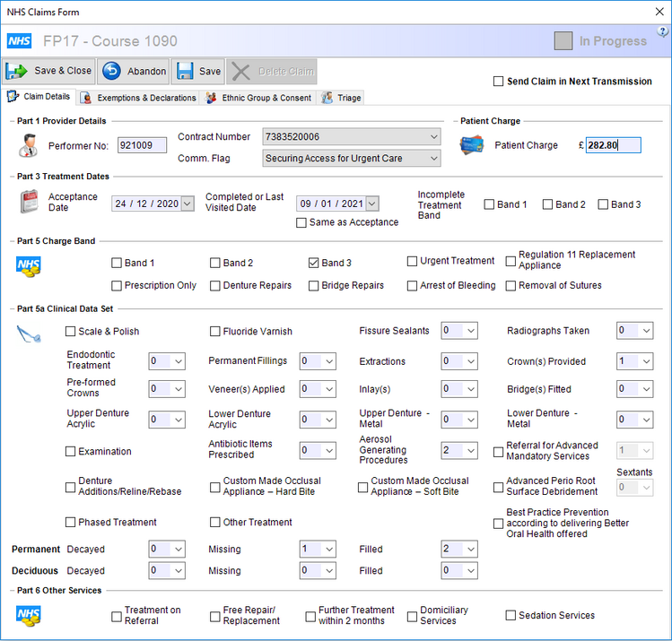Tick Denture Repairs checkbox
The width and height of the screenshot is (672, 641).
(x=214, y=286)
